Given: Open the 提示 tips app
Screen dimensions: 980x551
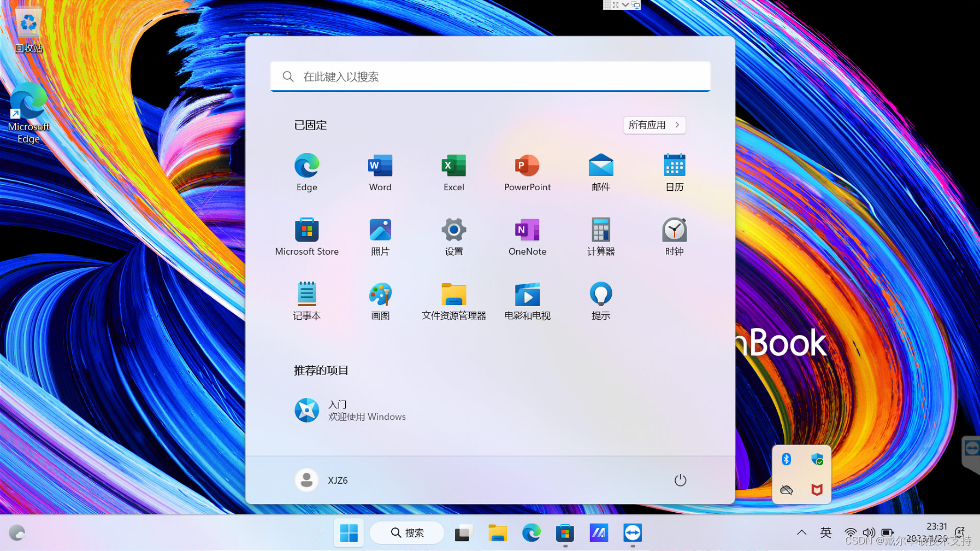Looking at the screenshot, I should click(x=601, y=301).
